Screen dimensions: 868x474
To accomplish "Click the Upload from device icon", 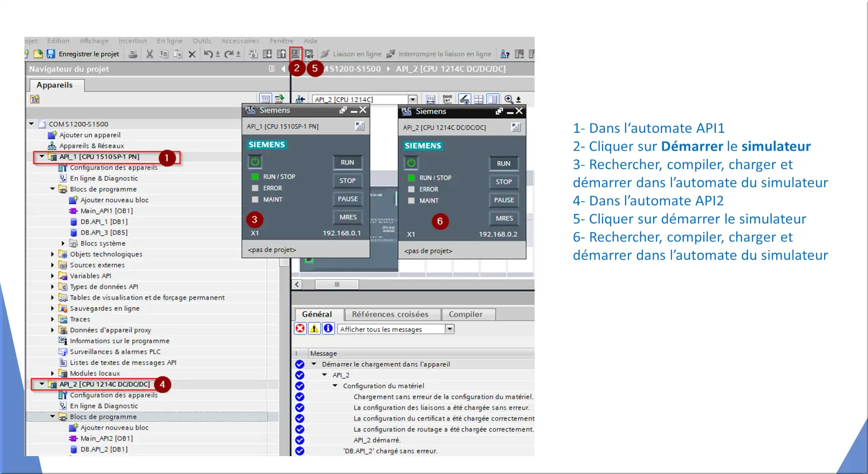I will [281, 54].
